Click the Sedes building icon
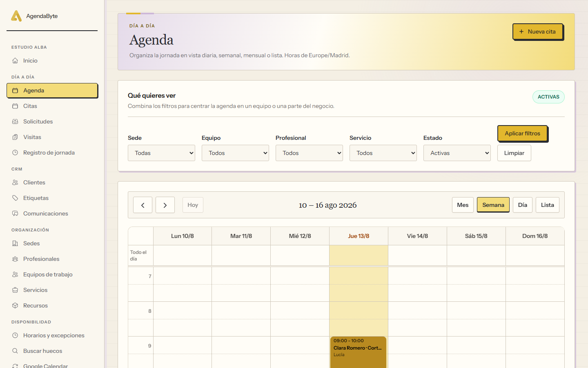The image size is (588, 368). 15,243
